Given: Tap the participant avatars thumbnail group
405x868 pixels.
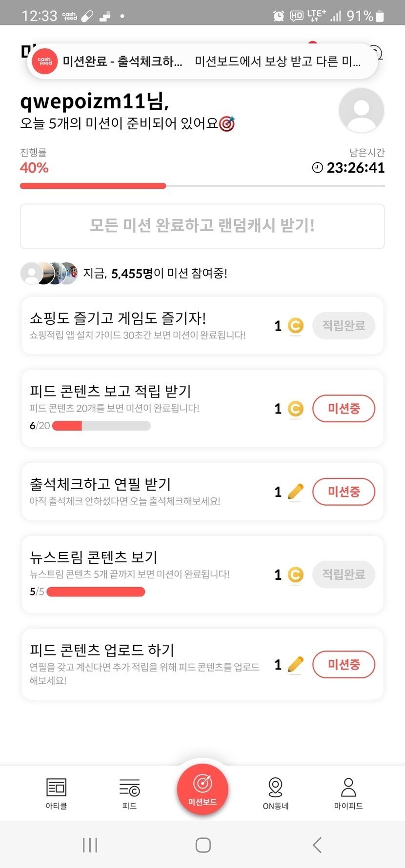Looking at the screenshot, I should [x=49, y=273].
